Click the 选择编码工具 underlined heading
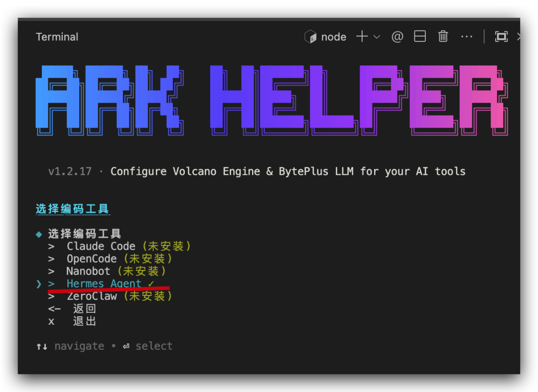This screenshot has width=538, height=392. pos(73,209)
